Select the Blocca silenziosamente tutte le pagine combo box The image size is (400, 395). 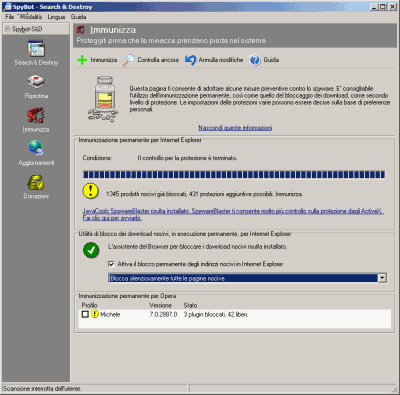point(247,278)
